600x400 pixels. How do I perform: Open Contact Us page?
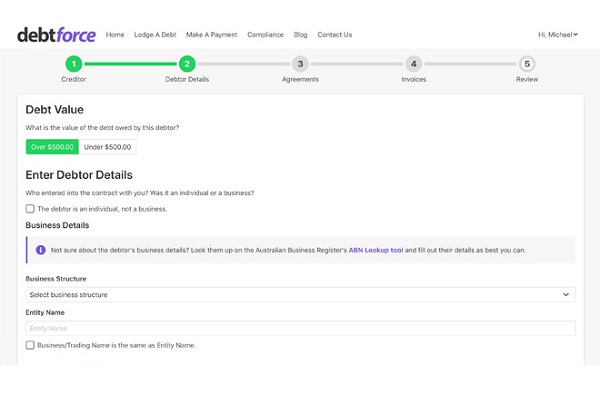click(x=334, y=34)
